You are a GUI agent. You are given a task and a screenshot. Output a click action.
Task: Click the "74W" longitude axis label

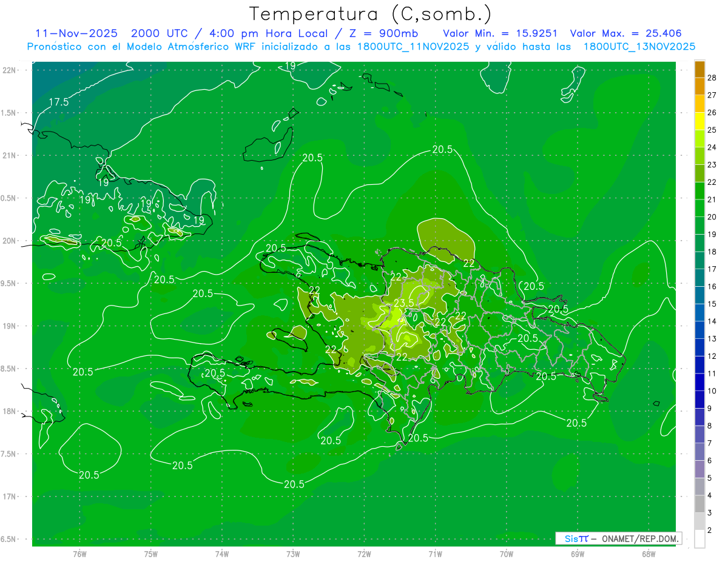pos(222,554)
